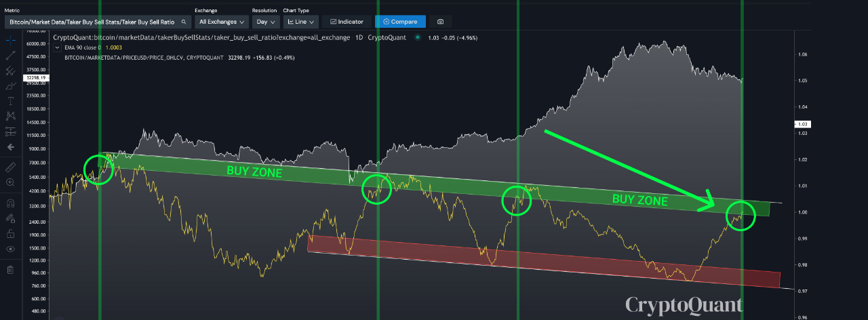
Task: Take a chart snapshot with camera icon
Action: tap(441, 22)
